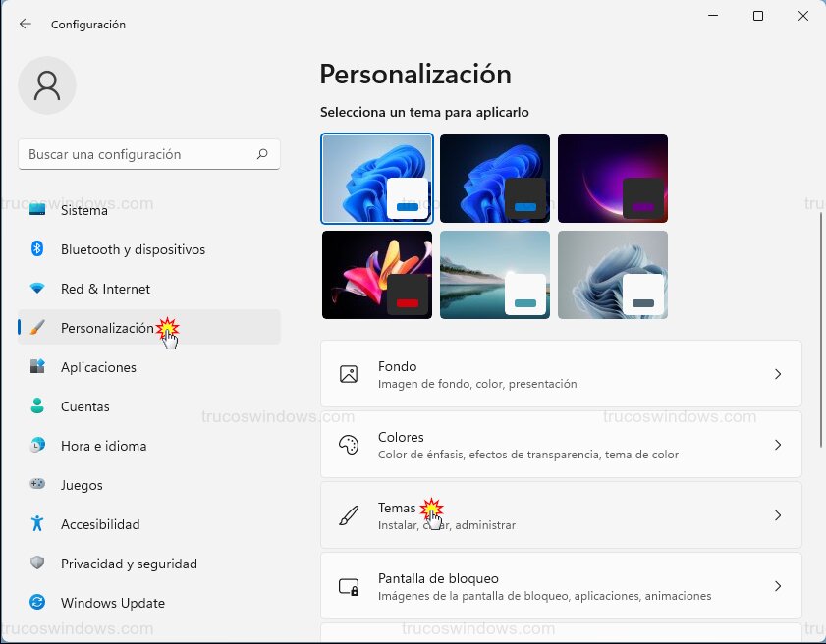Open Bluetooth y dispositivos via its Bluetooth icon
The image size is (826, 644).
click(33, 249)
